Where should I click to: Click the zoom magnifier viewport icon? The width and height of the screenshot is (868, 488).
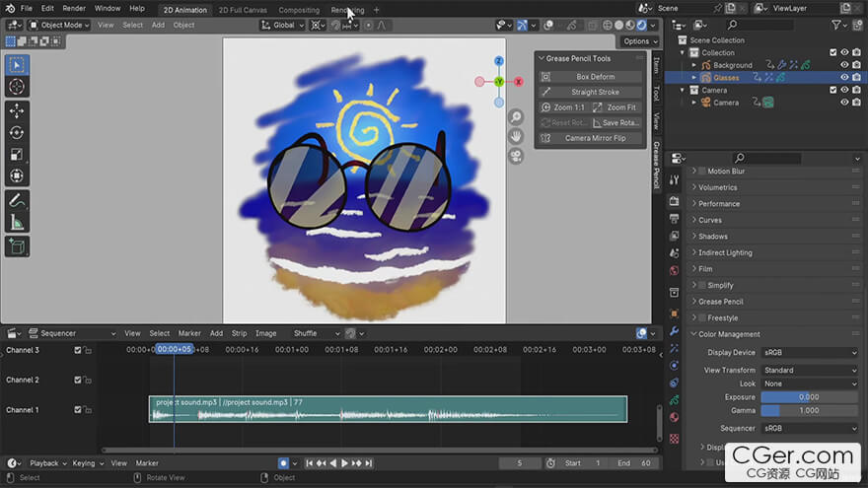(x=516, y=116)
